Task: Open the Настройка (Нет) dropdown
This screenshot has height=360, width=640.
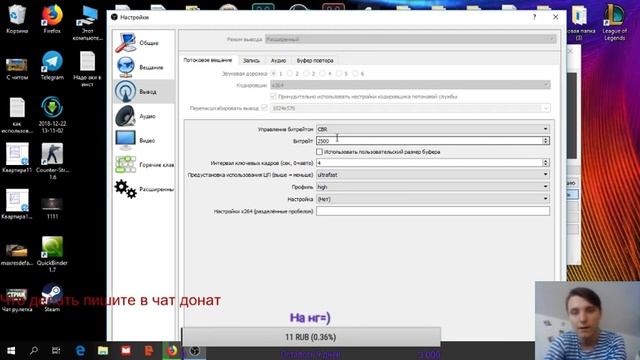Action: [x=433, y=199]
